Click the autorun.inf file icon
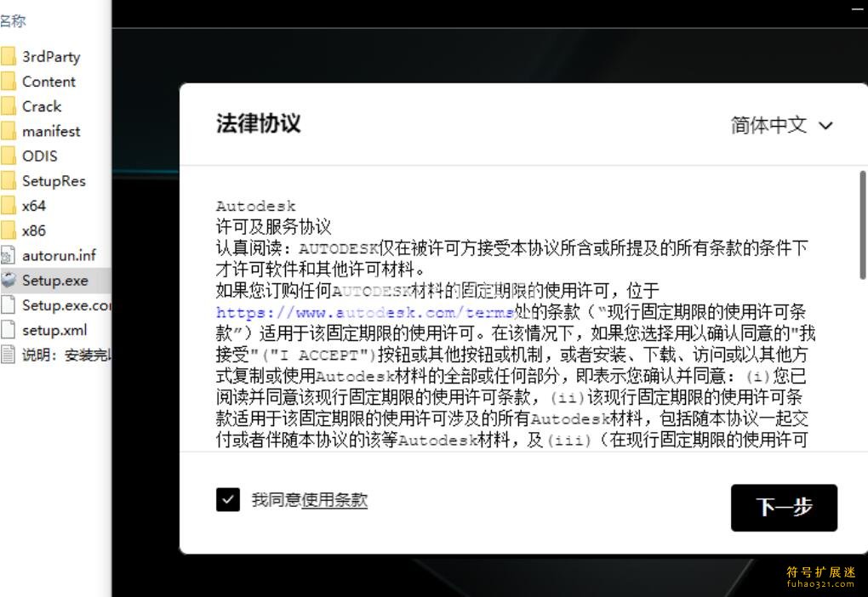This screenshot has width=868, height=597. pos(8,255)
